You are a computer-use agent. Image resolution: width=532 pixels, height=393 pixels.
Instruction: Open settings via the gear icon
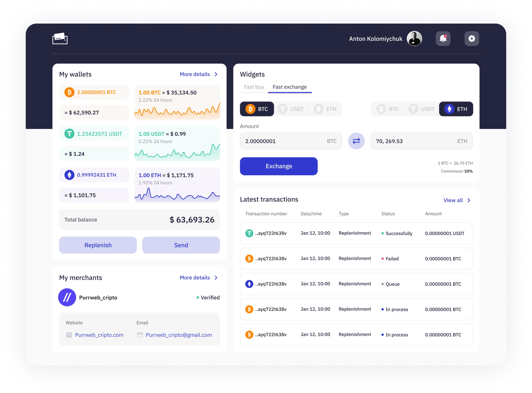(x=472, y=39)
